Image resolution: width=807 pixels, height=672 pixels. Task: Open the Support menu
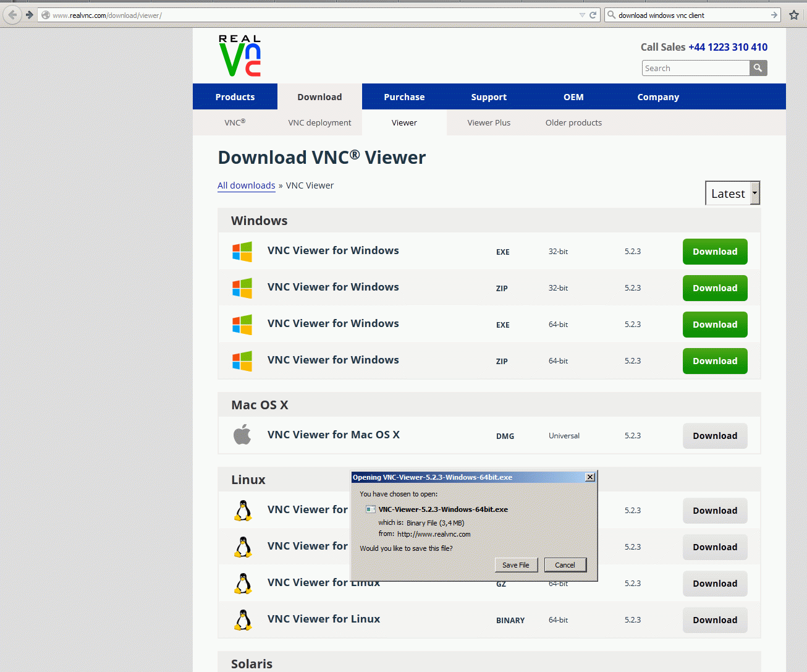[x=489, y=97]
